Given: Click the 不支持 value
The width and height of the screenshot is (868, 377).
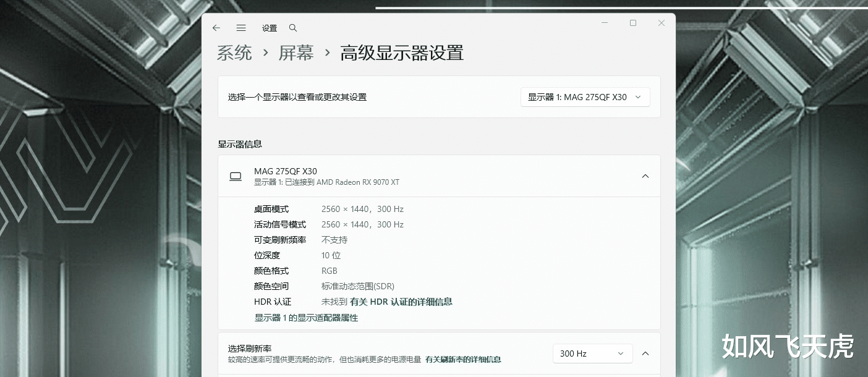Looking at the screenshot, I should click(x=334, y=240).
